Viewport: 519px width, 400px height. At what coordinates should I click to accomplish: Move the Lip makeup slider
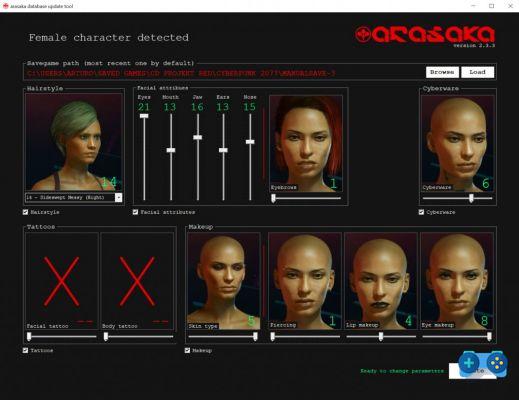(x=381, y=337)
